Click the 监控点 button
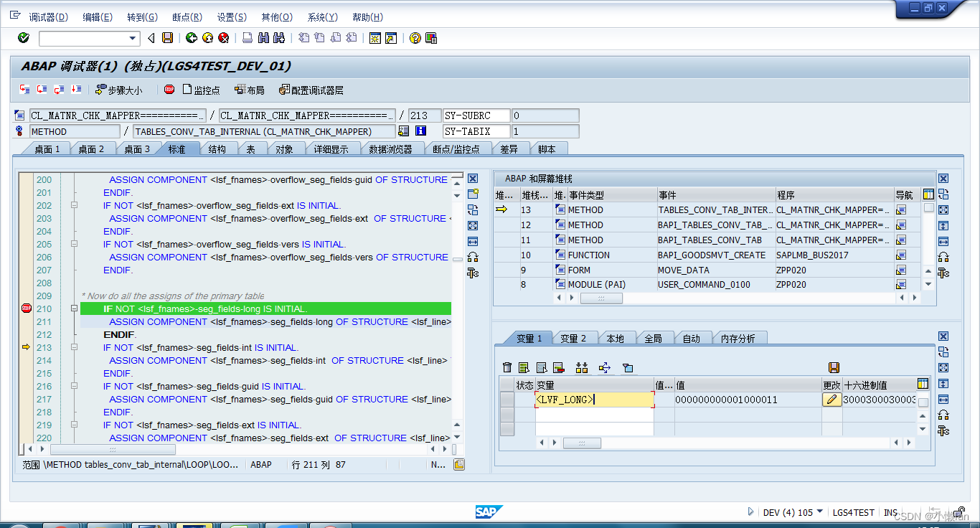Screen dimensions: 980x528 point(201,90)
